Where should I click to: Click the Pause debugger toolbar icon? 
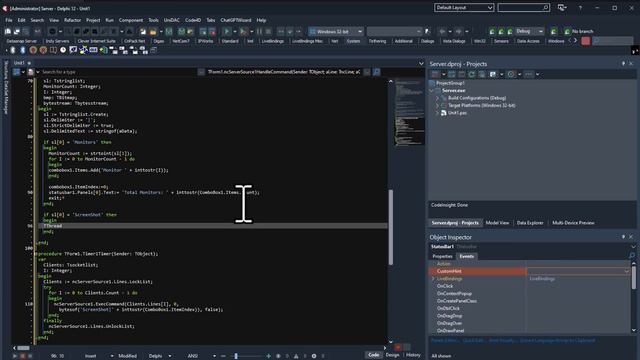(260, 31)
